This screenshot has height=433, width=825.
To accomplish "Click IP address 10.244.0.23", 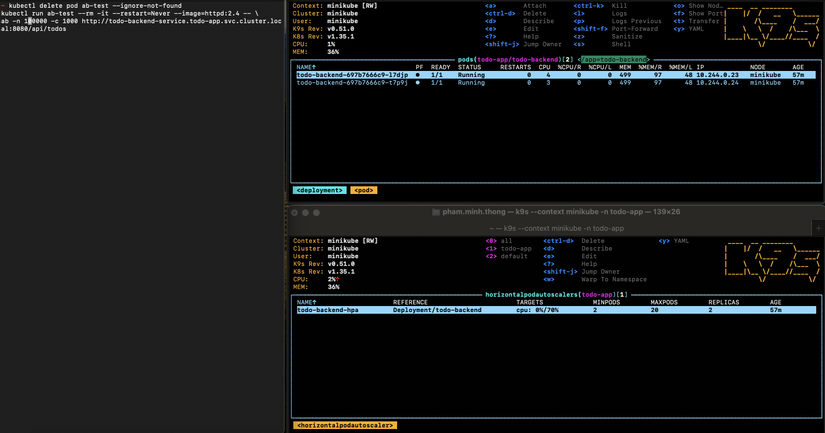I will pos(717,75).
